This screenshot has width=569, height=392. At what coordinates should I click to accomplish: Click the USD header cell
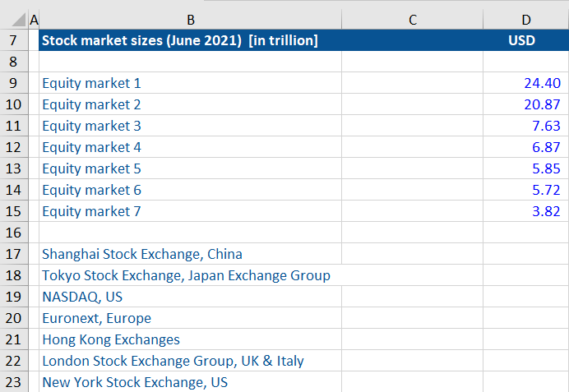(525, 40)
